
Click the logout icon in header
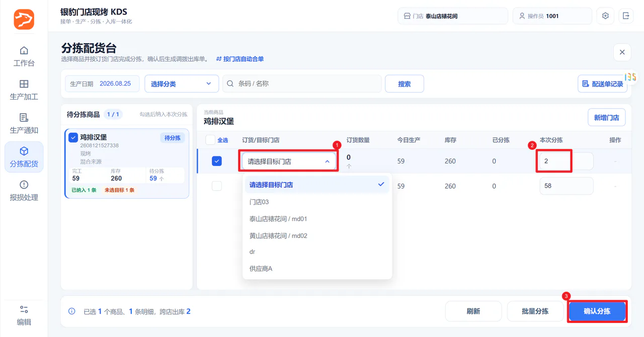pyautogui.click(x=626, y=16)
